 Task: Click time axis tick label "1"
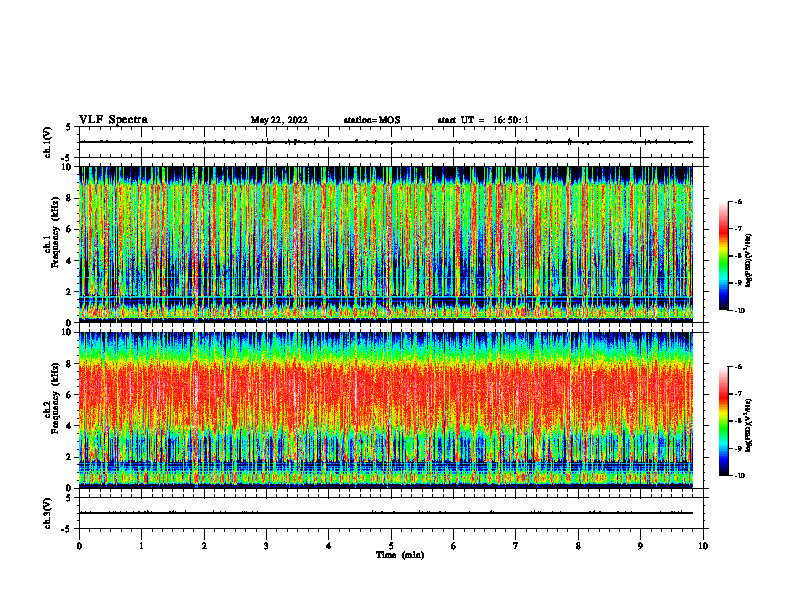(141, 546)
